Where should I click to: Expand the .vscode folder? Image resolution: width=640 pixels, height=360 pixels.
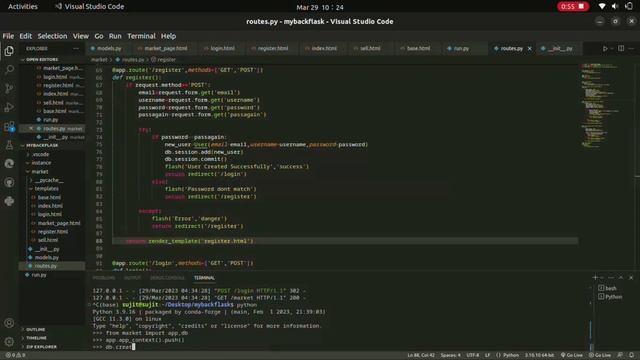pyautogui.click(x=40, y=154)
